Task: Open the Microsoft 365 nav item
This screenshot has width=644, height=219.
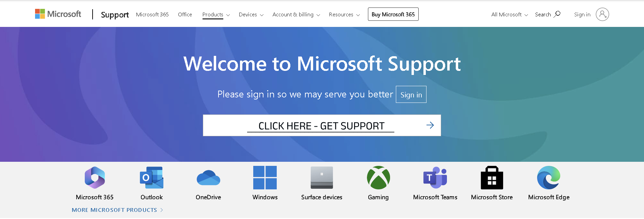Action: [x=152, y=15]
